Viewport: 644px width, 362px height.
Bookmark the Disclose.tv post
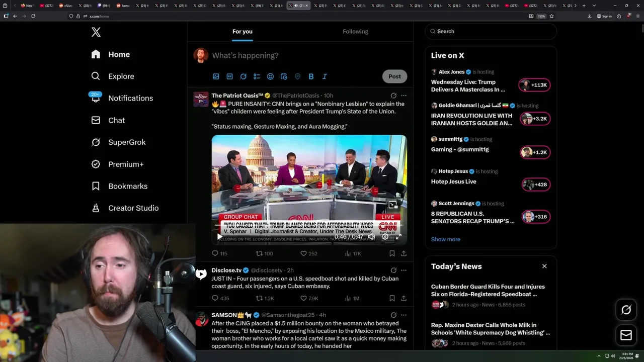[392, 298]
